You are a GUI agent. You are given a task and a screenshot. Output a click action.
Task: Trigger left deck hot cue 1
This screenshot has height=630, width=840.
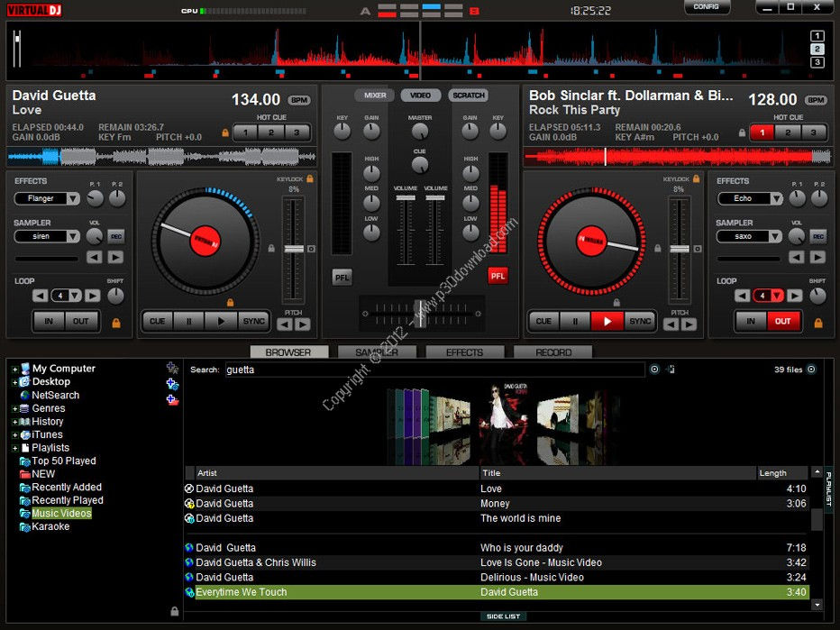point(245,132)
